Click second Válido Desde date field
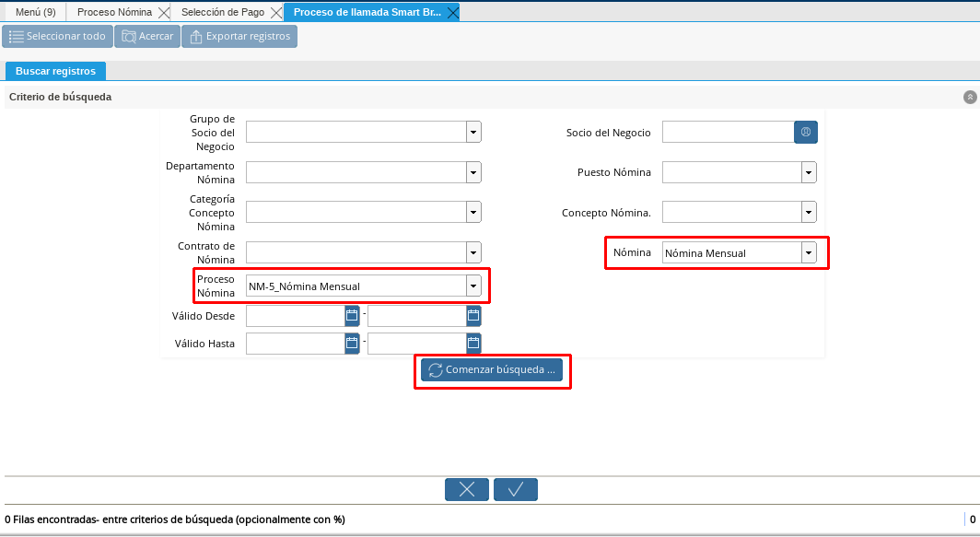980x537 pixels. (417, 316)
